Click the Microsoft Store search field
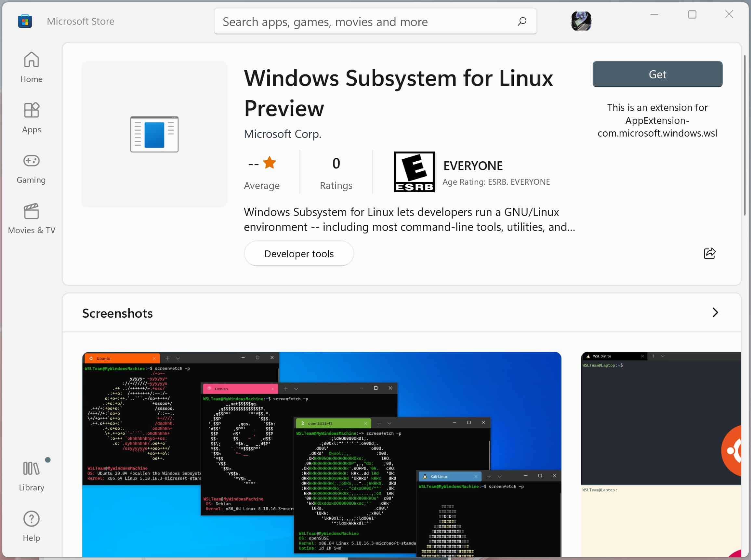The image size is (751, 560). 375,21
